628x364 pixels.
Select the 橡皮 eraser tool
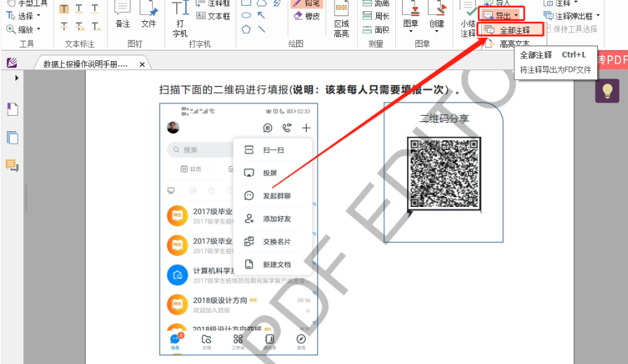click(x=307, y=16)
